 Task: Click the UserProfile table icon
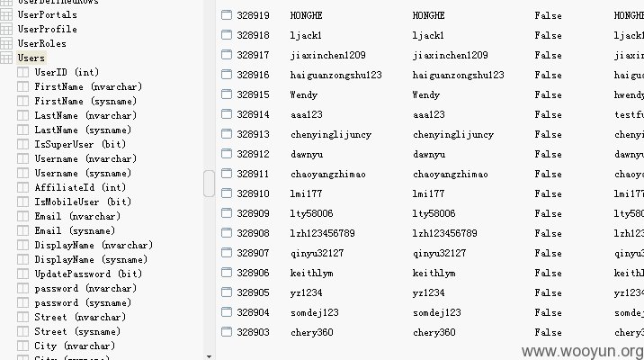pyautogui.click(x=6, y=29)
